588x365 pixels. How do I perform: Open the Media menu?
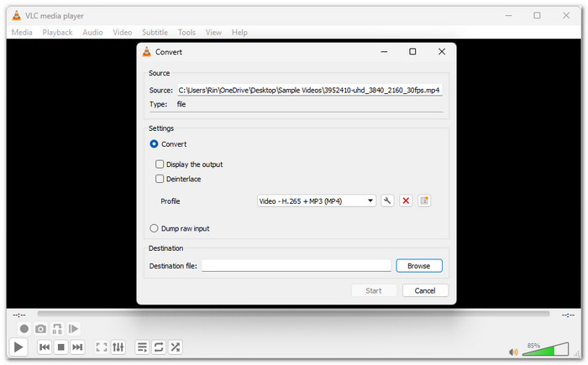[22, 32]
